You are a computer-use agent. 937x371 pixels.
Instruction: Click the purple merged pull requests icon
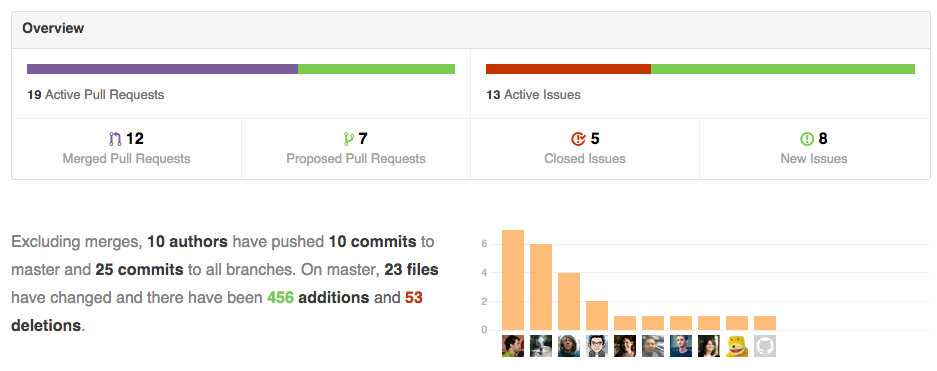pyautogui.click(x=115, y=139)
